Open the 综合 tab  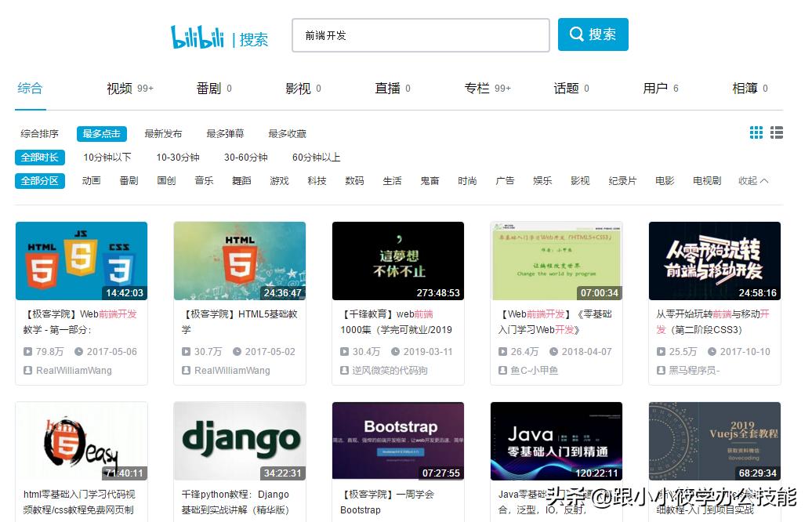coord(30,88)
